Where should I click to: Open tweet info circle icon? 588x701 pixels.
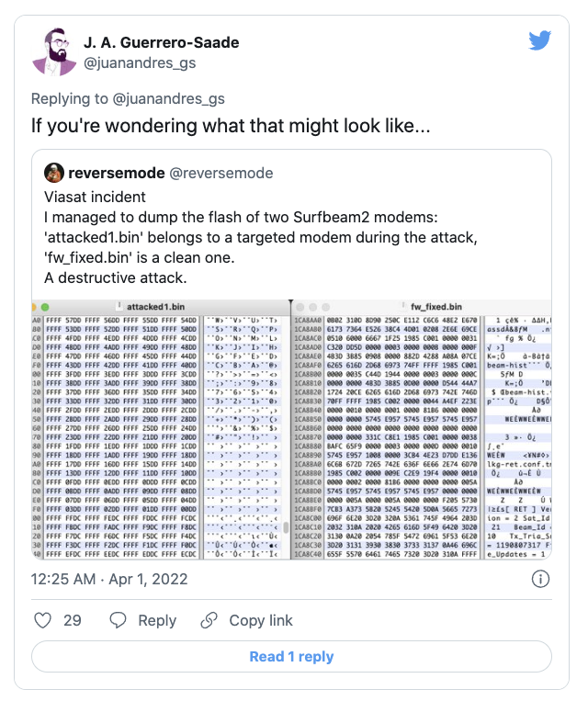point(541,579)
